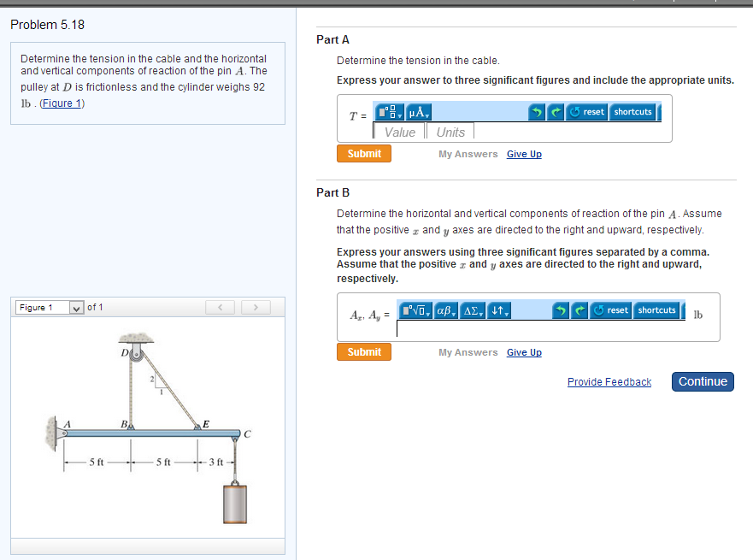
Task: Click the previous figure chevron
Action: pos(221,307)
